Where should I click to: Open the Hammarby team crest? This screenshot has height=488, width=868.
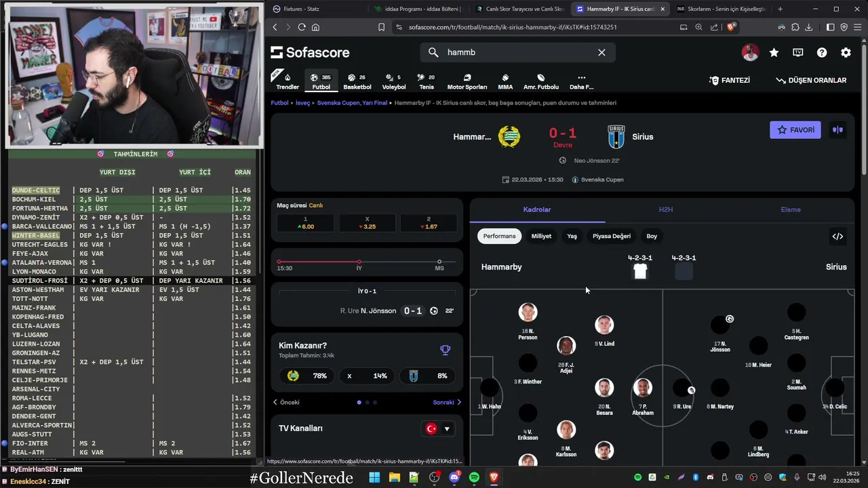click(x=509, y=137)
